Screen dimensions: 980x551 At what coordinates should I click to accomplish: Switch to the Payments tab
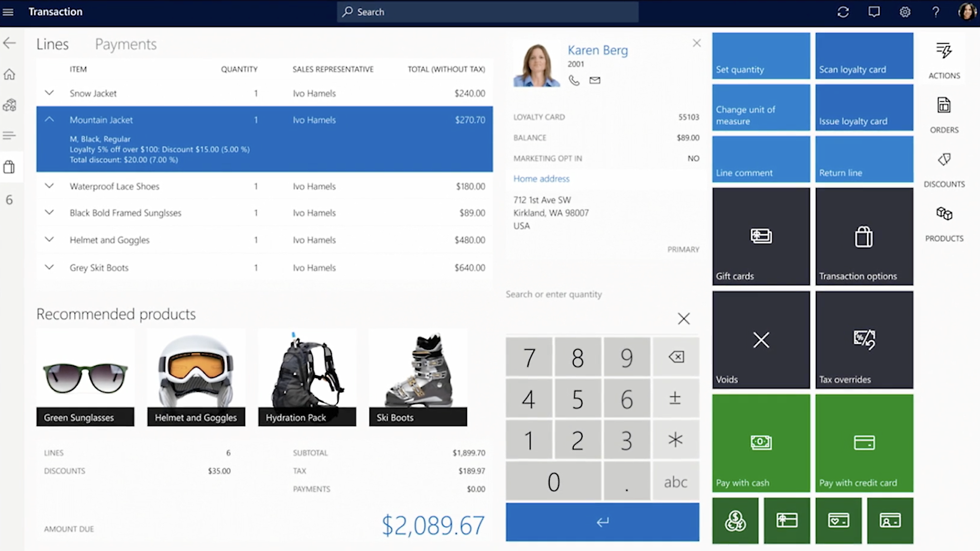pyautogui.click(x=126, y=44)
